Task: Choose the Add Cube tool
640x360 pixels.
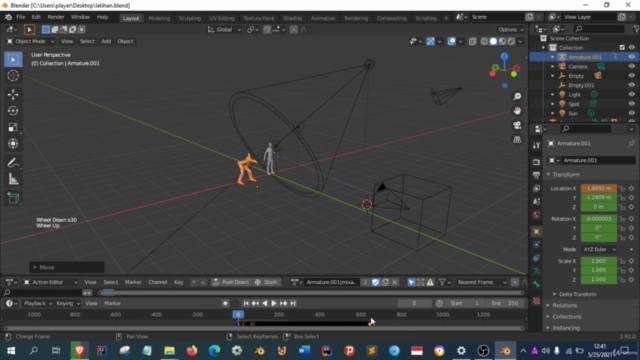Action: (x=13, y=198)
